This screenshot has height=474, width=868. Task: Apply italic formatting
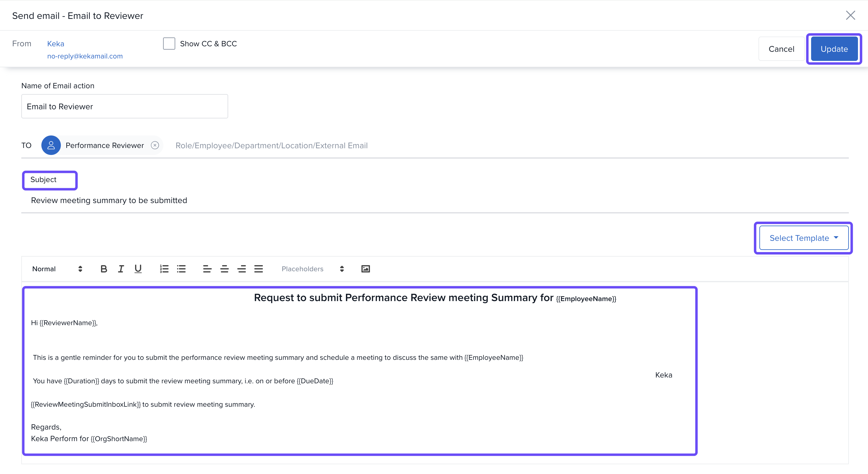point(120,269)
